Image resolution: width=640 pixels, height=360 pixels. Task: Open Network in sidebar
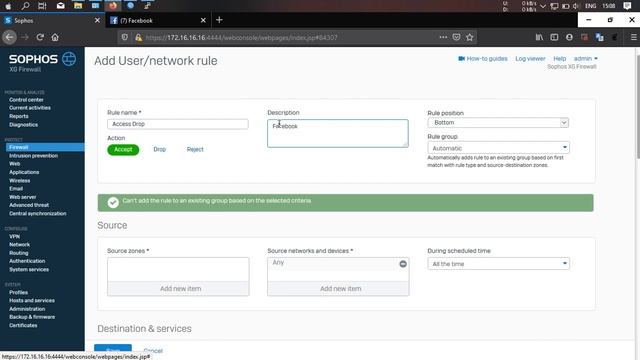pos(19,244)
